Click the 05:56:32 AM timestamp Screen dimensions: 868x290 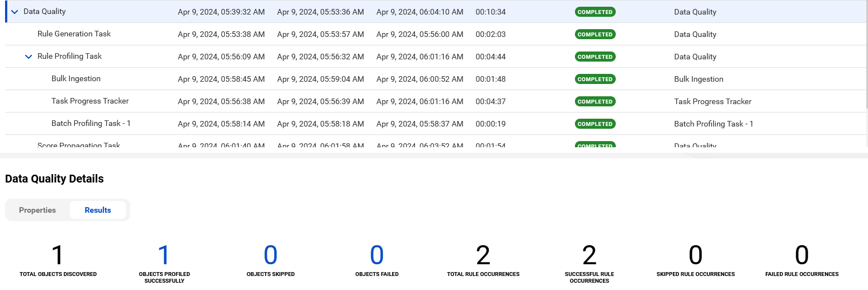click(x=320, y=57)
